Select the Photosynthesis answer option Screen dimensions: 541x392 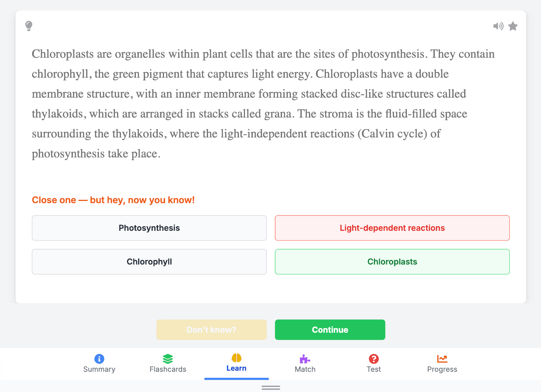tap(149, 228)
